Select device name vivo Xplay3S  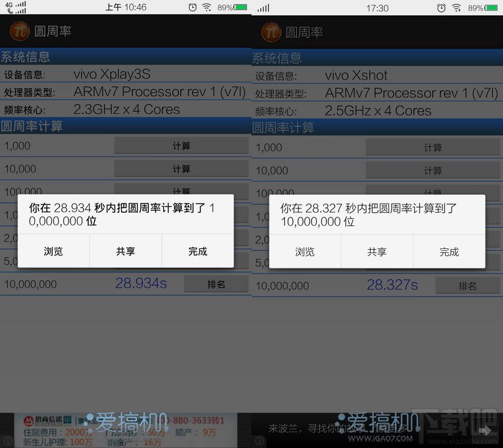(112, 74)
